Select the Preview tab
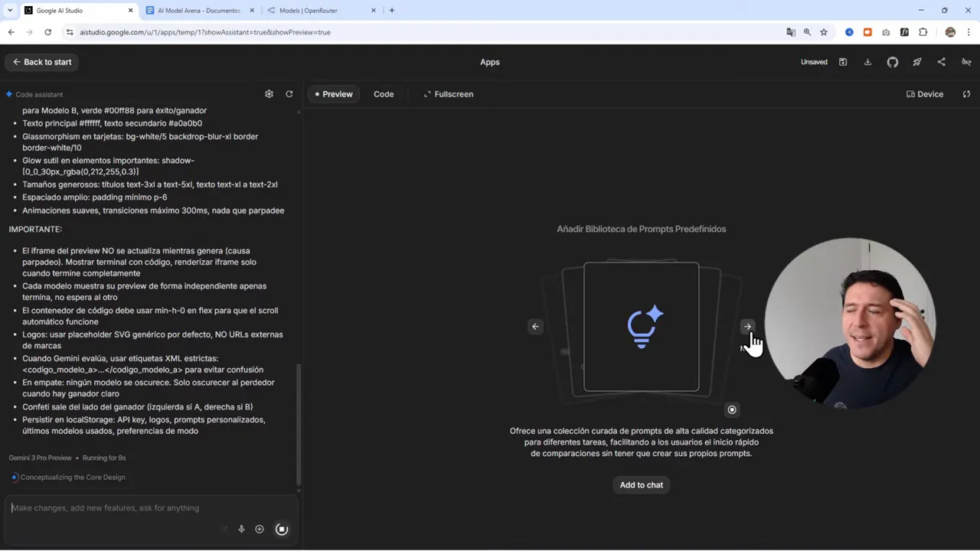The height and width of the screenshot is (551, 980). click(x=332, y=93)
